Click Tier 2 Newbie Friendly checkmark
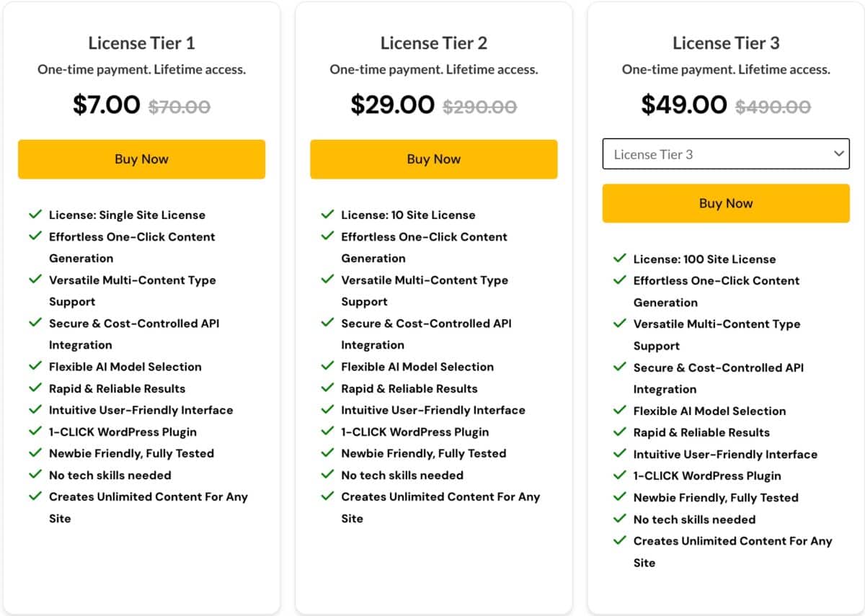 tap(327, 453)
